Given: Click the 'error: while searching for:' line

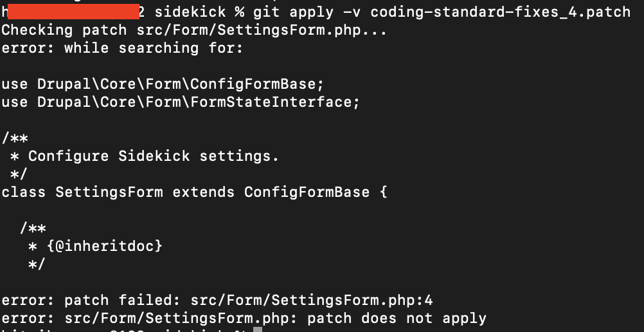Looking at the screenshot, I should (122, 48).
